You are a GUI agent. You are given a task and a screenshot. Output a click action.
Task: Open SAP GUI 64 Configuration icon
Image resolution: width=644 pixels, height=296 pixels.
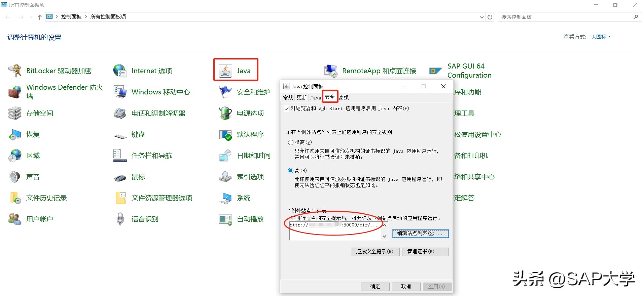[x=436, y=71]
